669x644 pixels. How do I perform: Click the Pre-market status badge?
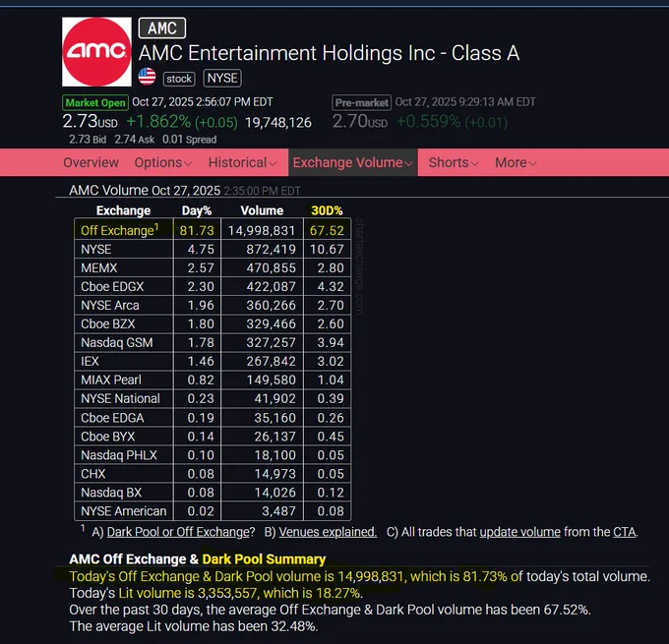(x=361, y=103)
